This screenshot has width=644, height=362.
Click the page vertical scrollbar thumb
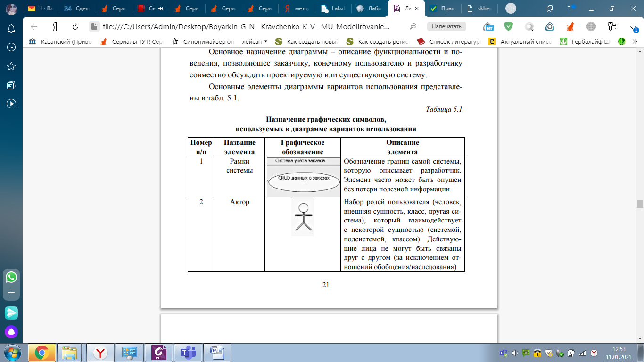pos(640,204)
